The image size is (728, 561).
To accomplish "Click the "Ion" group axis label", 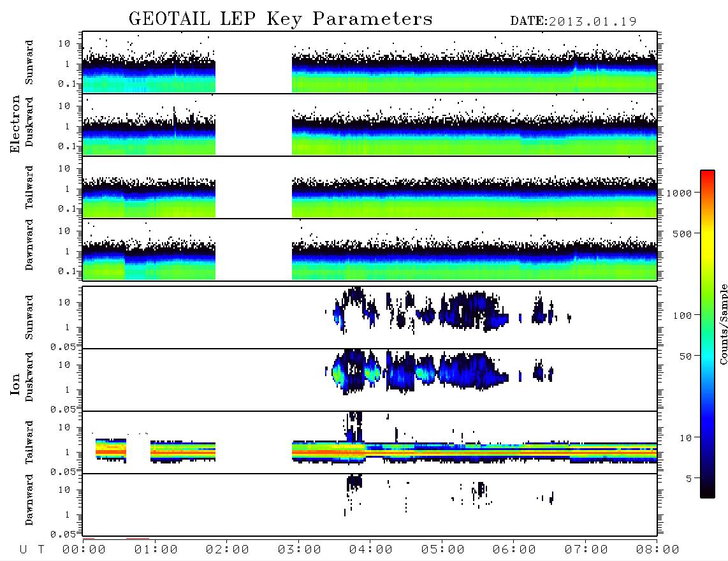I will [x=15, y=384].
